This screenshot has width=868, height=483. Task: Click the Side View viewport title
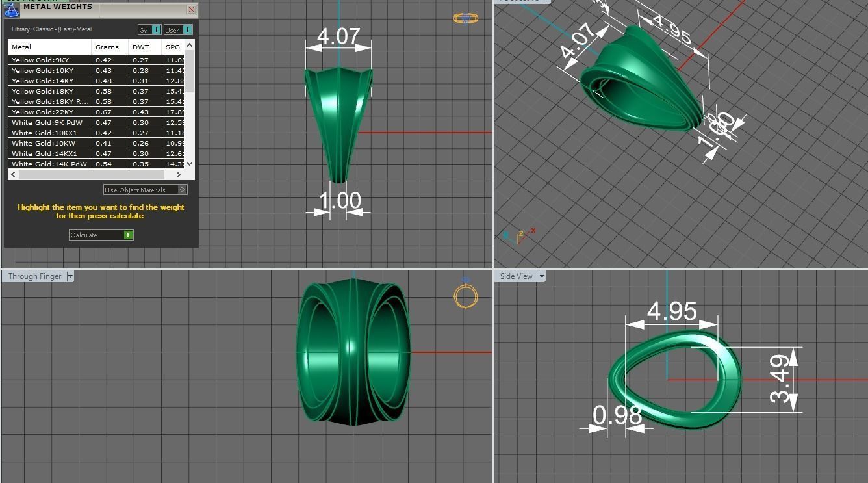point(517,276)
